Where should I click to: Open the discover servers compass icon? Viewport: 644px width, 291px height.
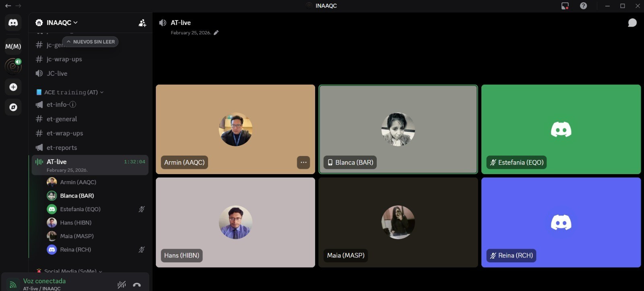click(13, 107)
